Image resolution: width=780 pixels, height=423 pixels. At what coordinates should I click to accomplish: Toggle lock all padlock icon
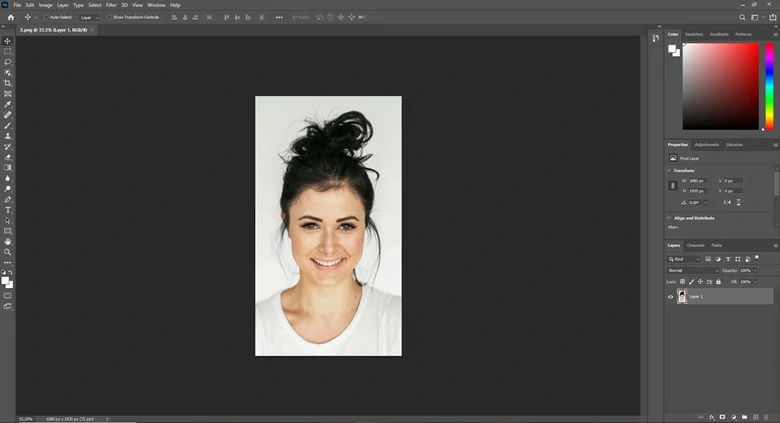click(718, 282)
